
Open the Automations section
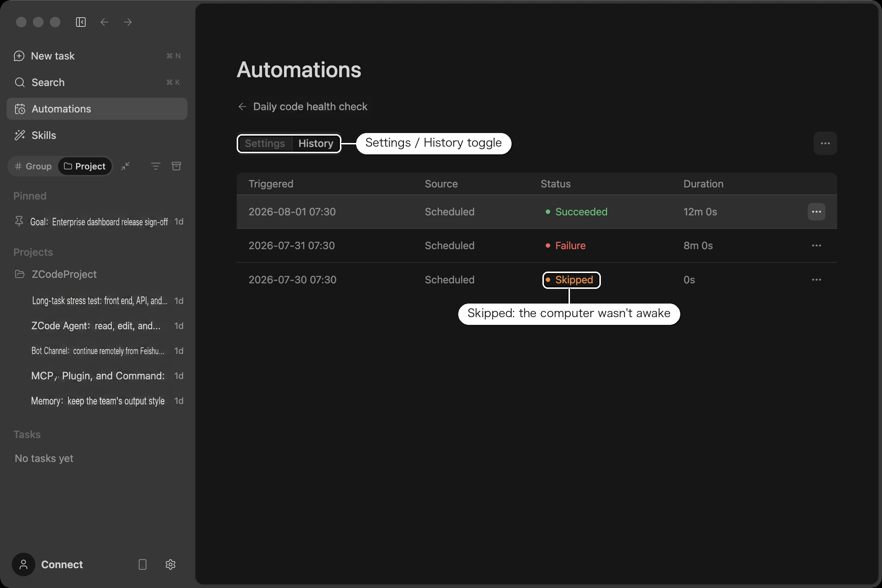tap(97, 109)
